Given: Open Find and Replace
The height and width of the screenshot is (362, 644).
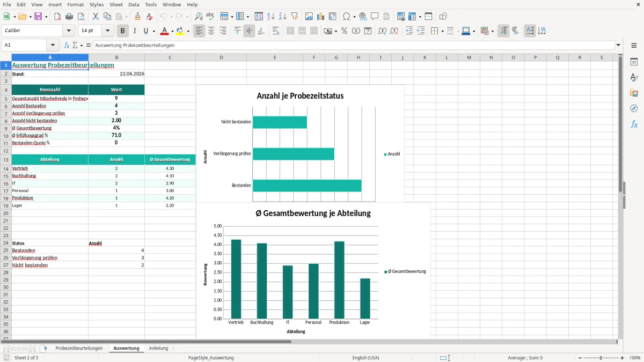Looking at the screenshot, I should [199, 17].
